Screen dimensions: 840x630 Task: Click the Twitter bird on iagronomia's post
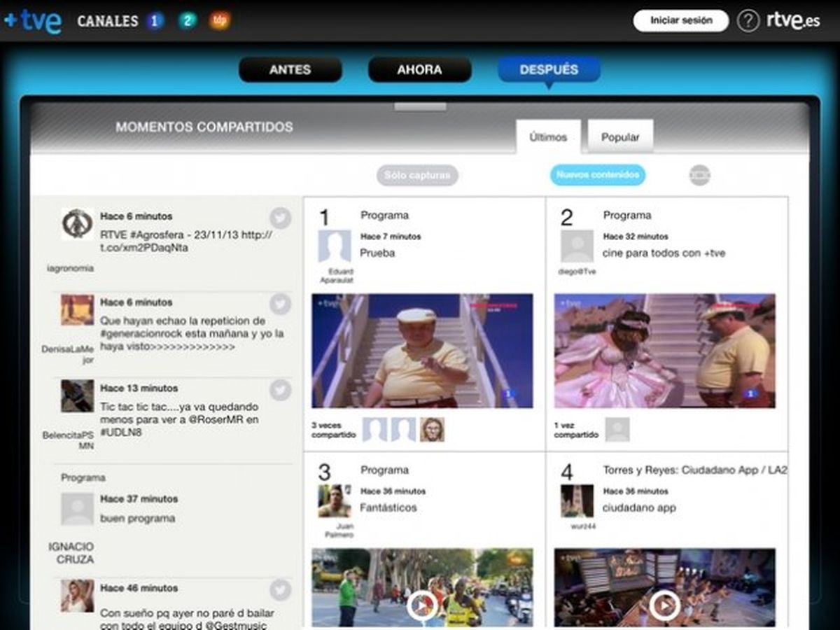281,218
